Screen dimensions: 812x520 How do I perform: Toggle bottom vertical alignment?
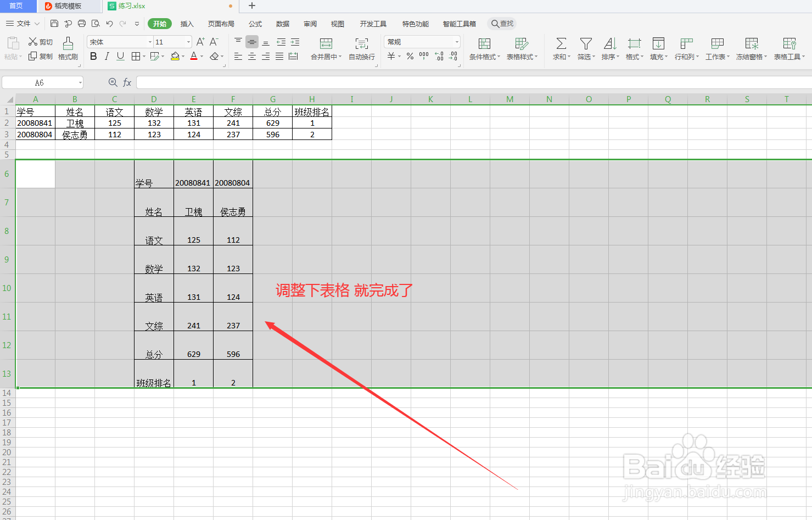coord(266,42)
